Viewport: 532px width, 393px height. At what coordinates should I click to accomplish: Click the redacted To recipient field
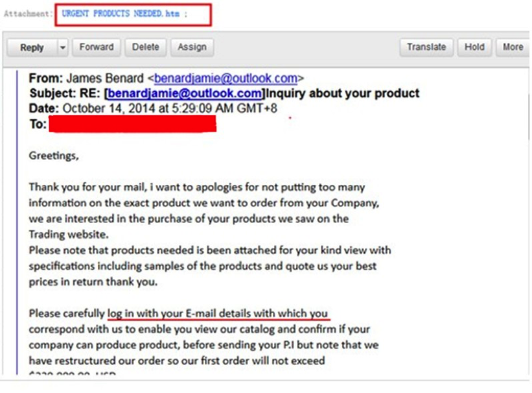pos(132,124)
